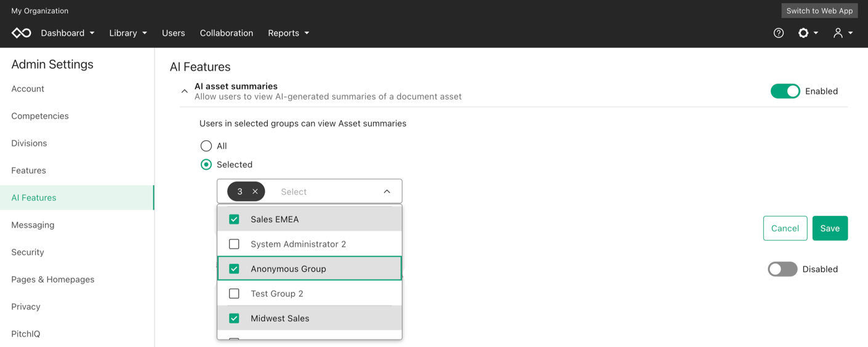Expand the settings gear dropdown caret
The height and width of the screenshot is (347, 868).
pos(816,33)
